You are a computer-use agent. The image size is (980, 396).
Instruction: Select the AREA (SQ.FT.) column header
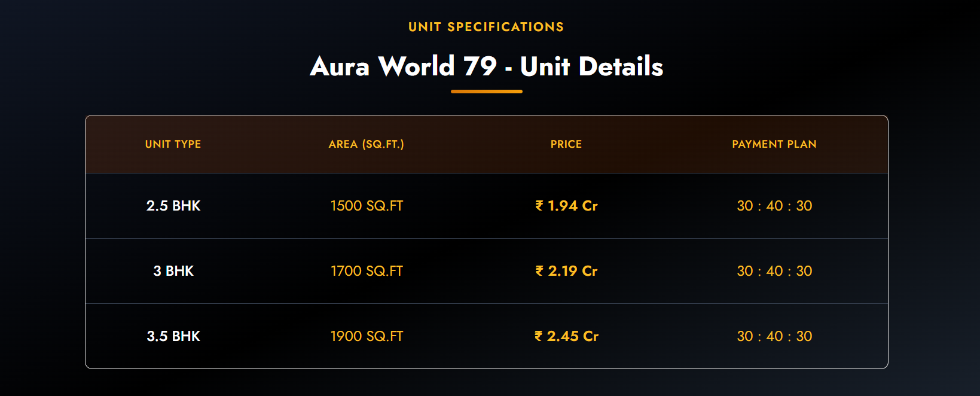tap(366, 144)
